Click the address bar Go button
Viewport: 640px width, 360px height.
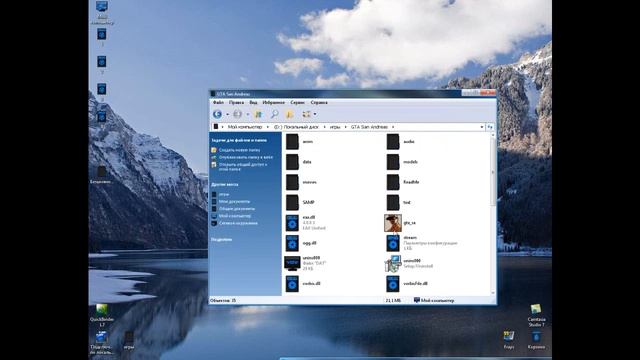pyautogui.click(x=490, y=127)
